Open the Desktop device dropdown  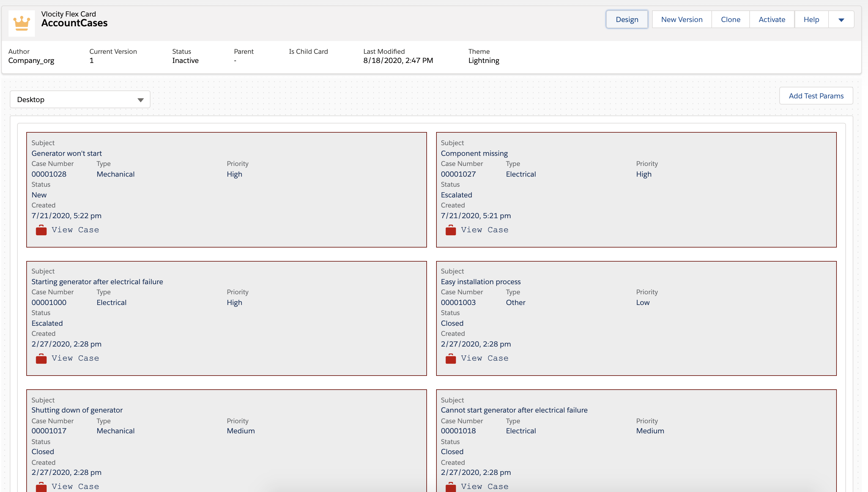tap(80, 99)
